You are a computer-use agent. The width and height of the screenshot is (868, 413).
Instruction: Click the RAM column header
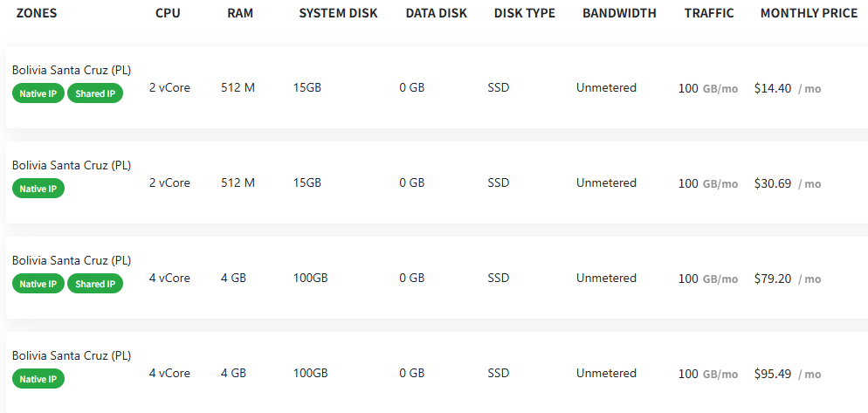(239, 14)
